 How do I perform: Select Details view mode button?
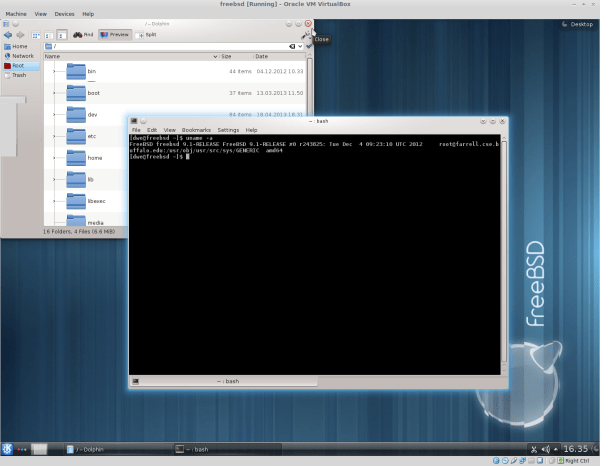pos(61,34)
